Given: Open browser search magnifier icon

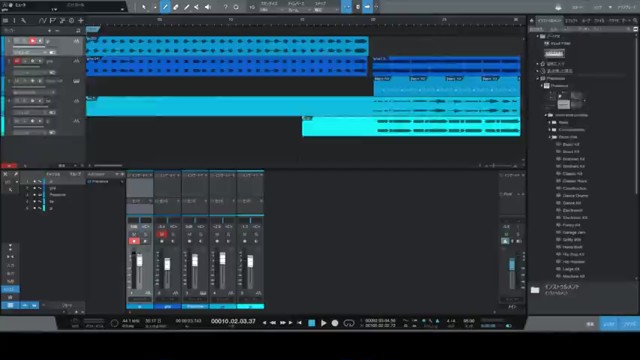Looking at the screenshot, I should pyautogui.click(x=635, y=20).
